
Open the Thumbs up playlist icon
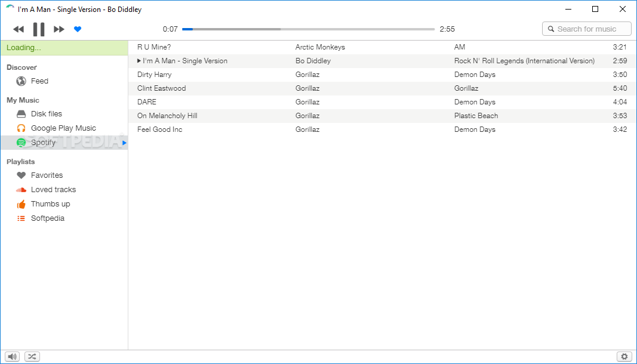click(21, 204)
